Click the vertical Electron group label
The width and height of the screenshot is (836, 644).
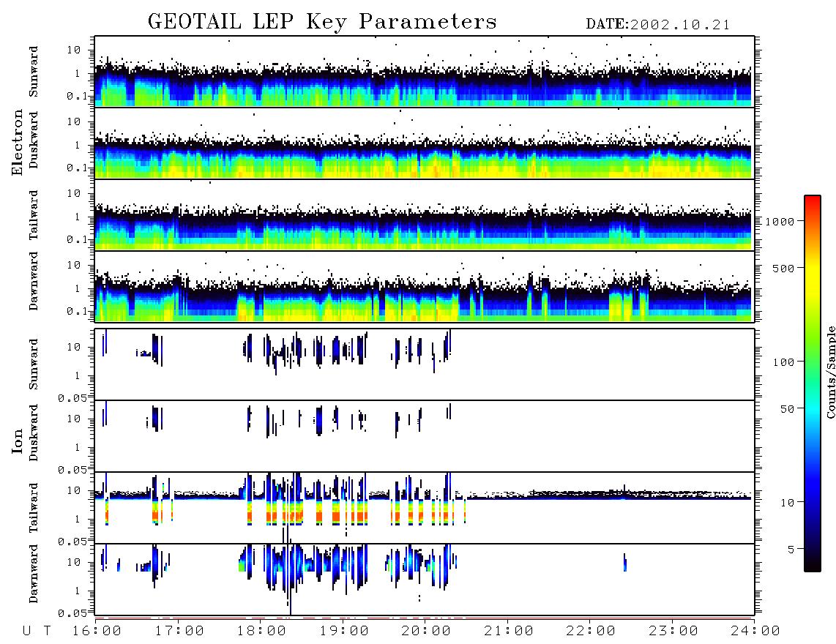click(x=18, y=142)
